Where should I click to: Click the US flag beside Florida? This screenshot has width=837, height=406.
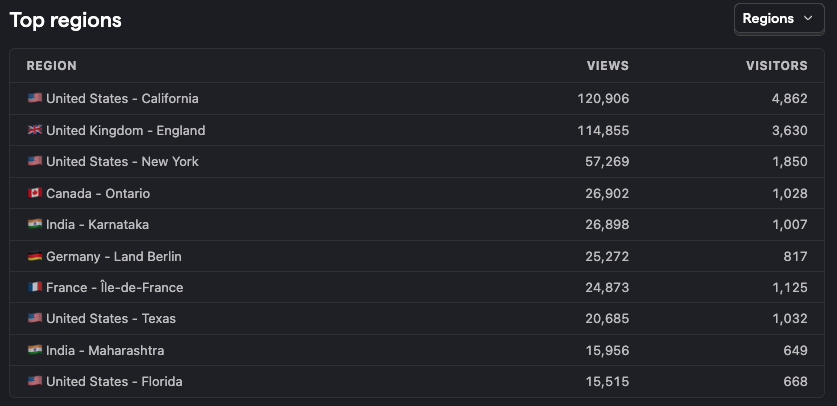point(35,381)
